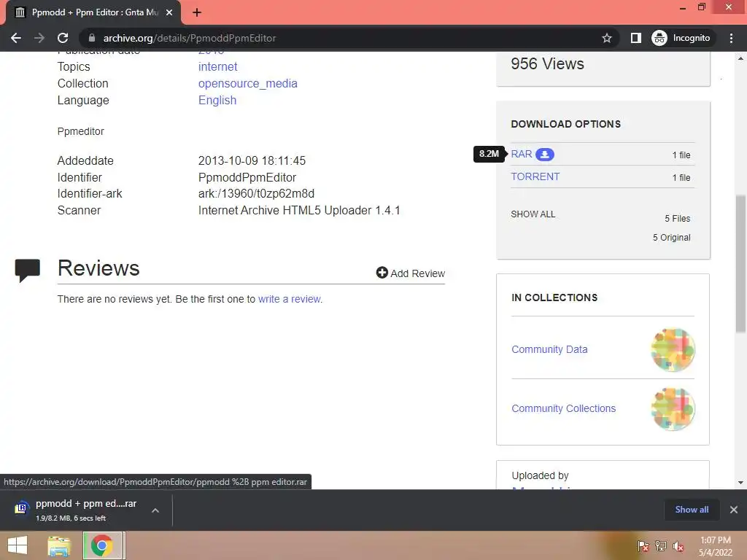
Task: Click the Add Review button
Action: 411,273
